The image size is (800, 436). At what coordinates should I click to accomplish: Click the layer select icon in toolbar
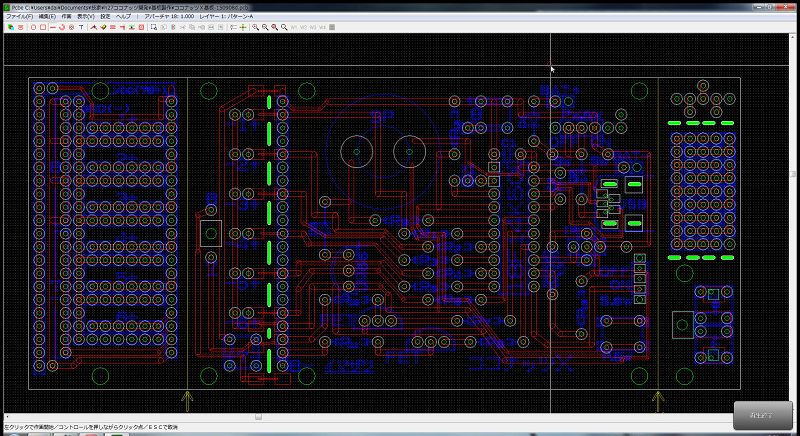click(10, 27)
